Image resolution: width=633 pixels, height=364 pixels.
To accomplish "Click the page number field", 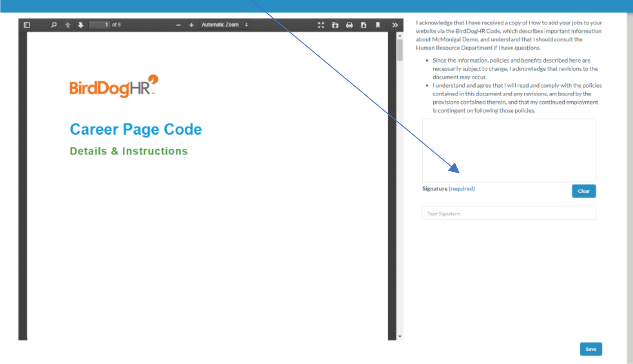I will 100,25.
